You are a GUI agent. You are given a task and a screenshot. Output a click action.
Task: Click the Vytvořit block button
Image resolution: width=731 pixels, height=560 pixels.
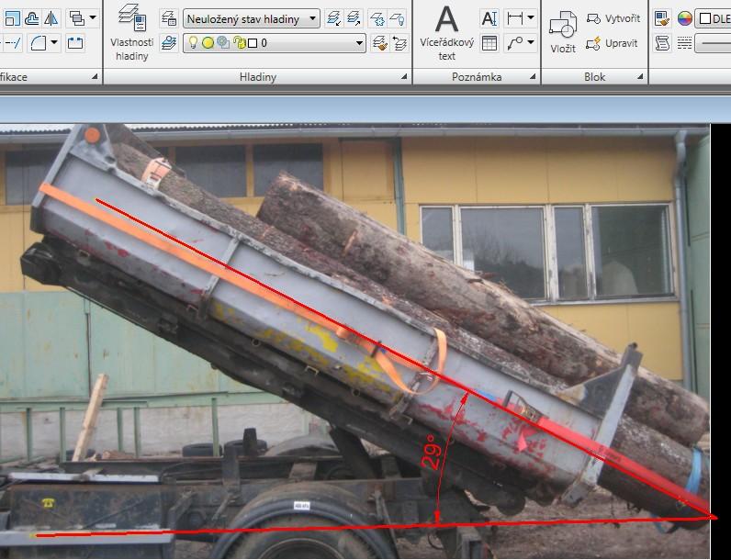tap(613, 18)
